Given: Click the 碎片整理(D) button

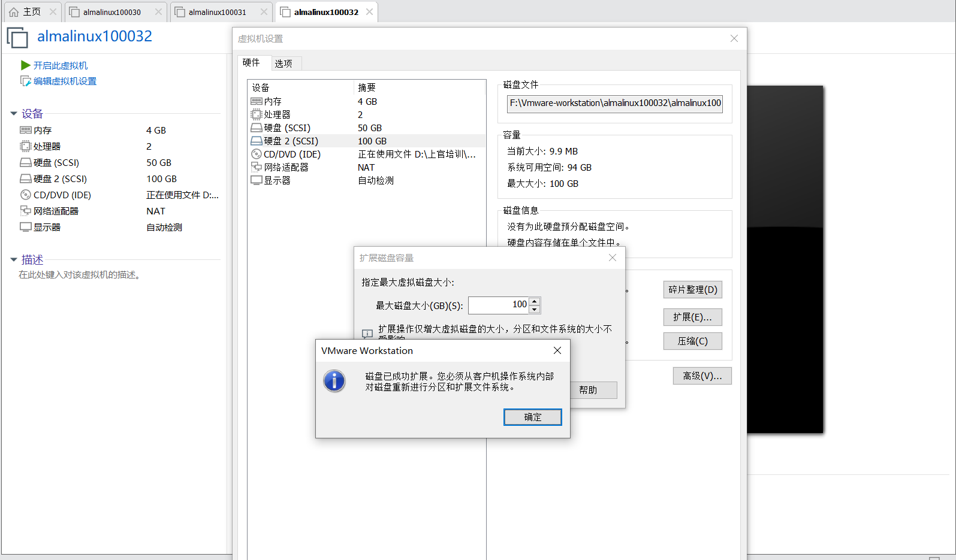Looking at the screenshot, I should tap(693, 289).
